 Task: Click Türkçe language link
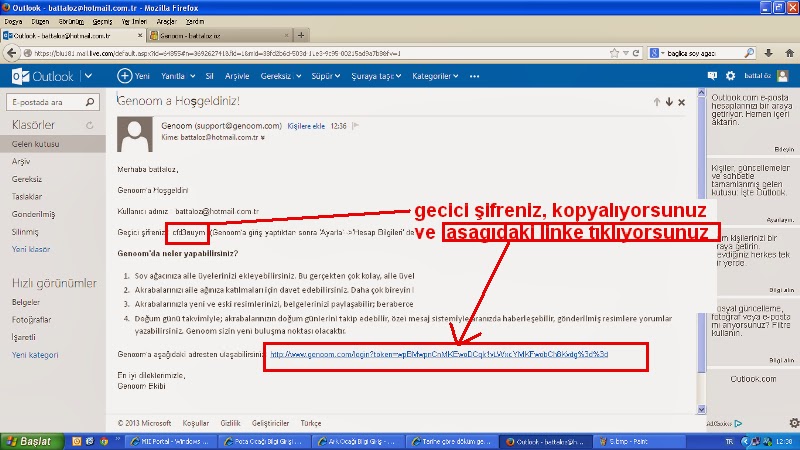(x=311, y=423)
